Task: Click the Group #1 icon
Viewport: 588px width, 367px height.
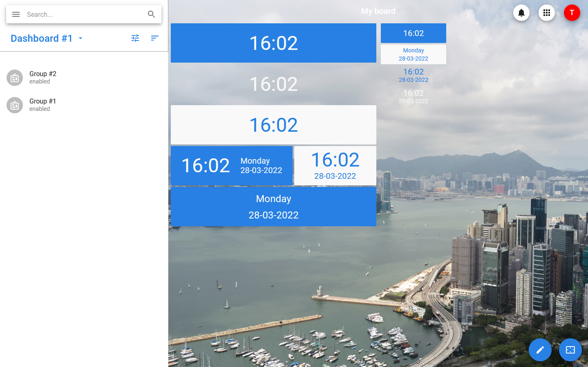Action: [x=15, y=105]
